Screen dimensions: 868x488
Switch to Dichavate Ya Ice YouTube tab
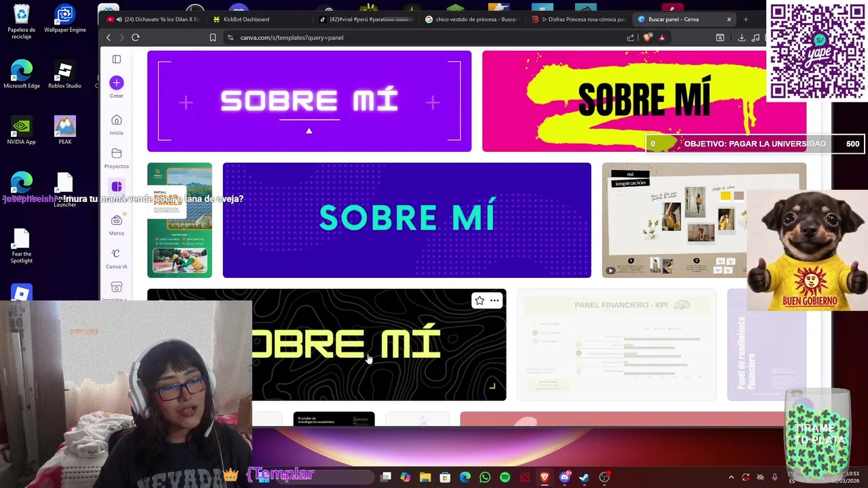[154, 20]
